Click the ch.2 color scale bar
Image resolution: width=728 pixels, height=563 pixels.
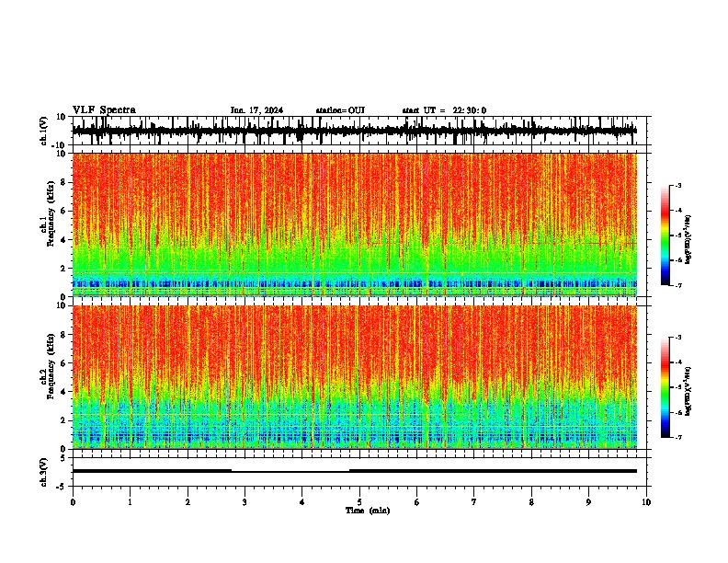point(665,387)
